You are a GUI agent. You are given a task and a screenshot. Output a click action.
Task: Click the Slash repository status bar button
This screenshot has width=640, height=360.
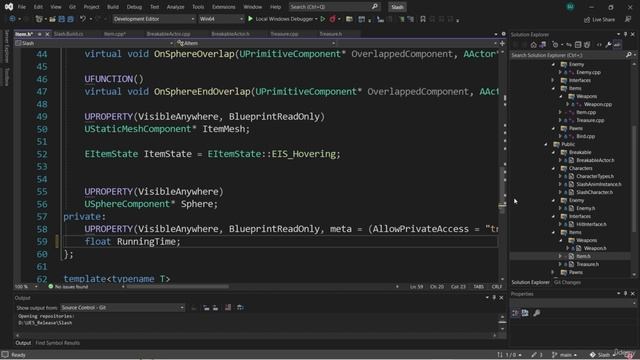[602, 355]
